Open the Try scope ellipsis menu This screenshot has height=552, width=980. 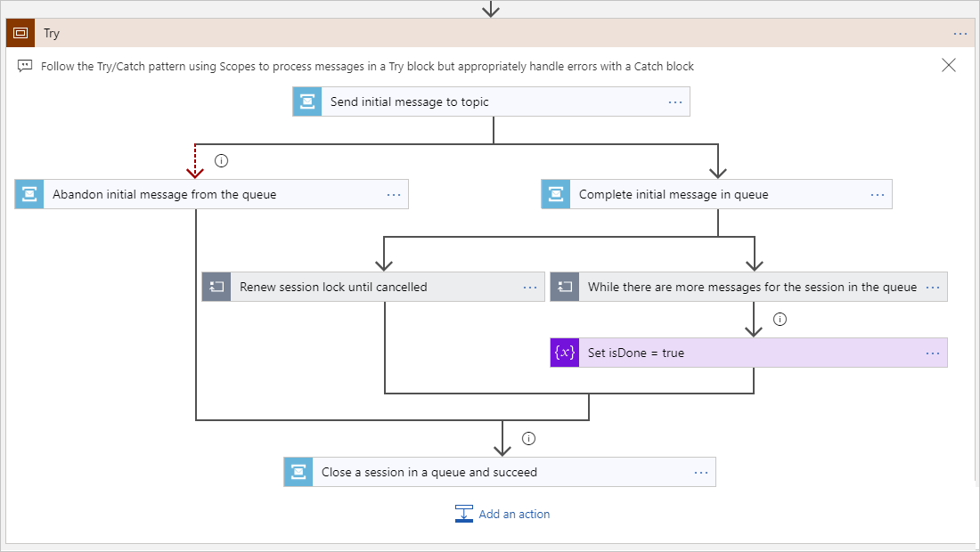(x=960, y=33)
